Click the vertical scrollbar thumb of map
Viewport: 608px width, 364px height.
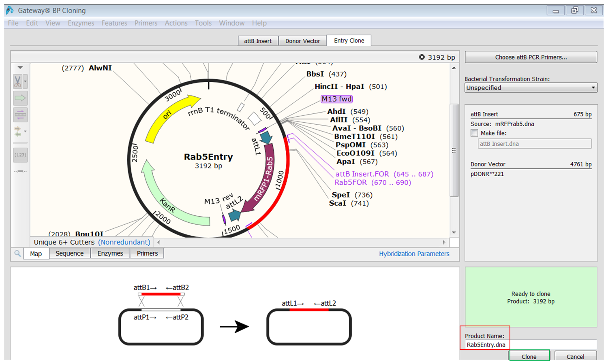pos(454,150)
